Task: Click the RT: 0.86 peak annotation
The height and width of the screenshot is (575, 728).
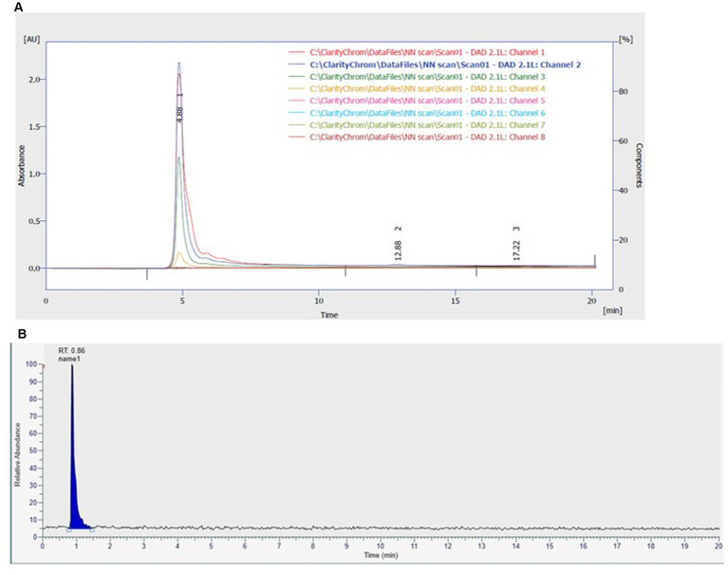Action: pyautogui.click(x=71, y=350)
